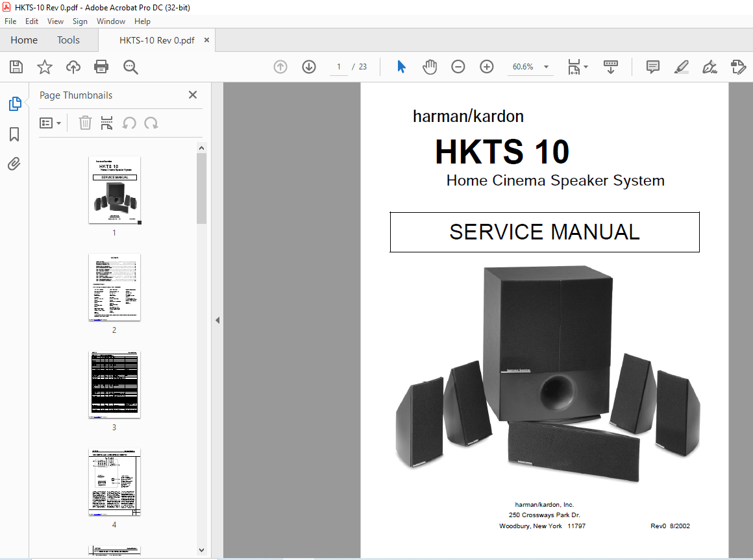The height and width of the screenshot is (560, 753).
Task: Open the File menu
Action: point(10,21)
